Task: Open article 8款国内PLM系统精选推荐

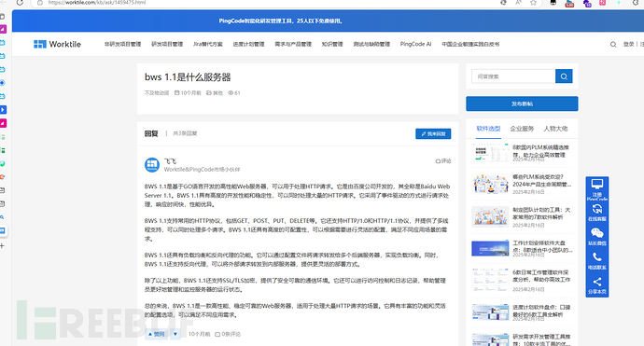Action: tap(541, 151)
